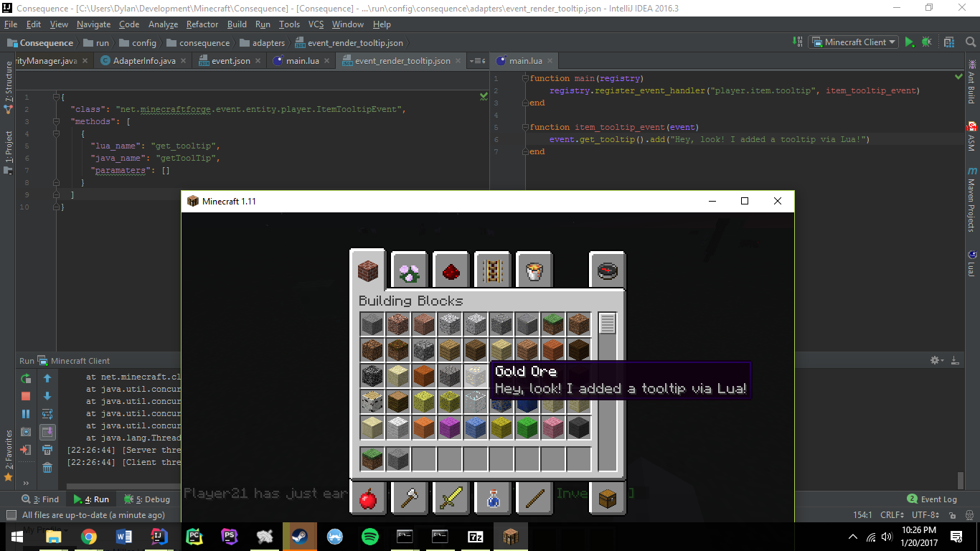
Task: Open the Refactor menu
Action: (x=202, y=24)
